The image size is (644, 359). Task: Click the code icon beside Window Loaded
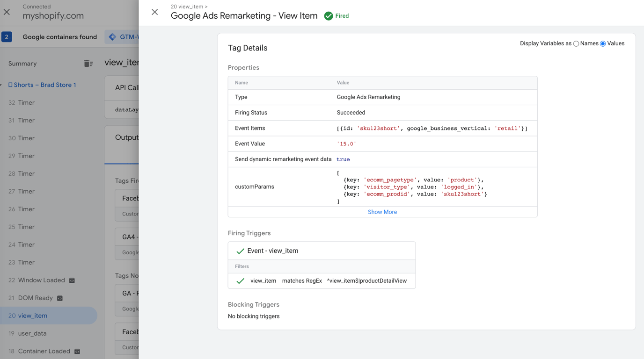point(72,280)
